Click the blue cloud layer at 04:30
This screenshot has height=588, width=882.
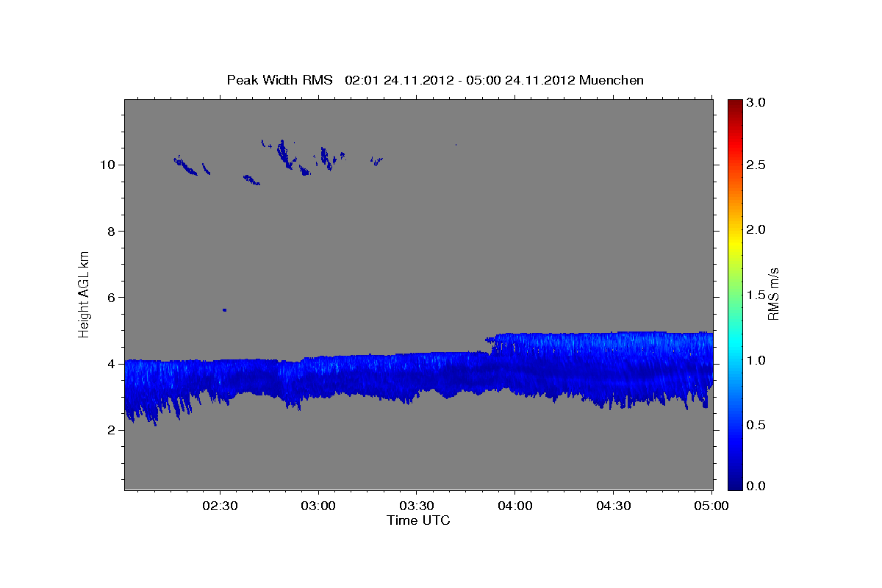click(x=614, y=367)
